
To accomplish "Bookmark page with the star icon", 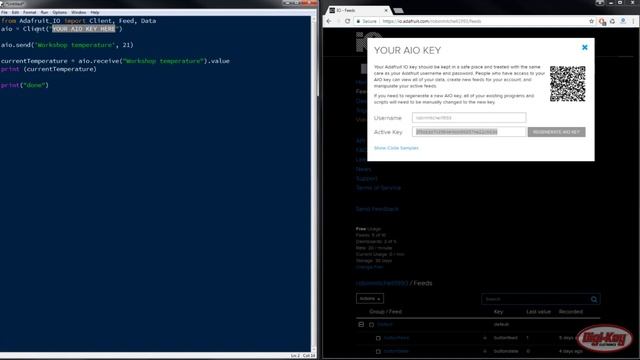I will [591, 21].
